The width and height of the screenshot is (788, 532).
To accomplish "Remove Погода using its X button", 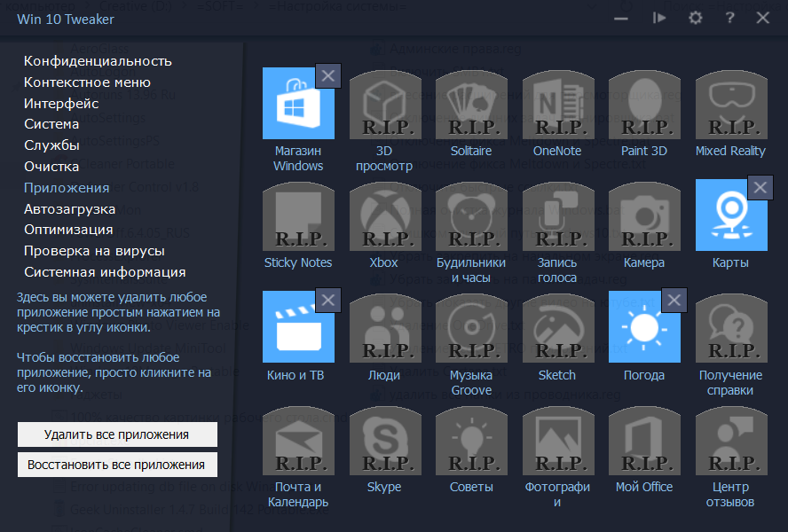I will click(674, 300).
